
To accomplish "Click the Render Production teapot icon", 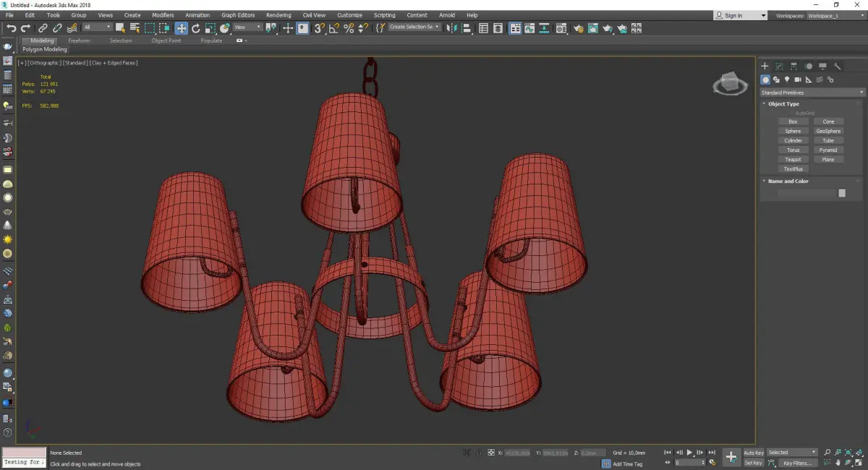I will click(608, 28).
